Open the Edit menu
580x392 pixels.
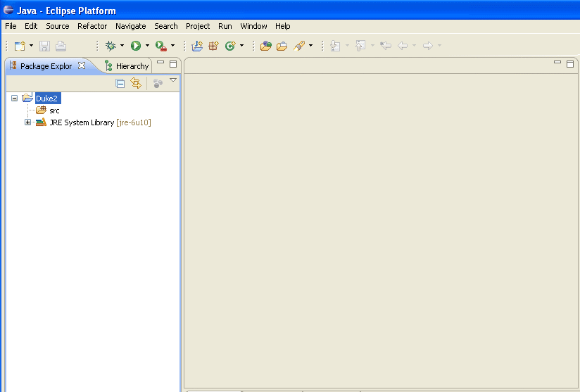coord(31,26)
